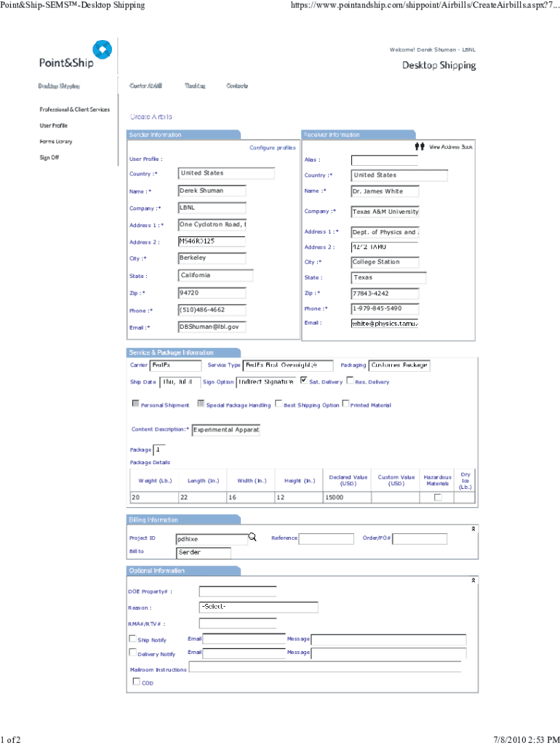Check the COD checkbox
Viewport: 560px width, 745px height.
pyautogui.click(x=136, y=681)
